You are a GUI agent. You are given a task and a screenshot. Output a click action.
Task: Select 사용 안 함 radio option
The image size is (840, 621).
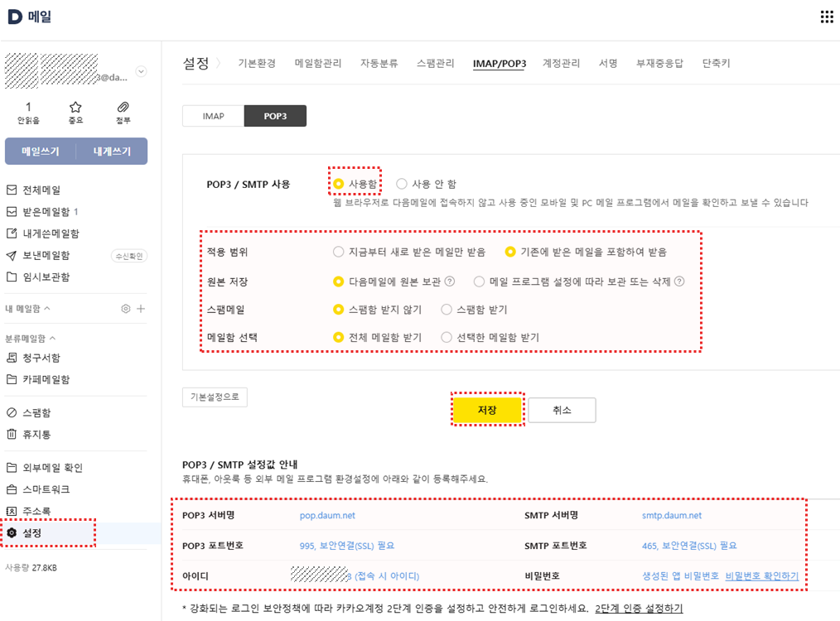coord(402,184)
